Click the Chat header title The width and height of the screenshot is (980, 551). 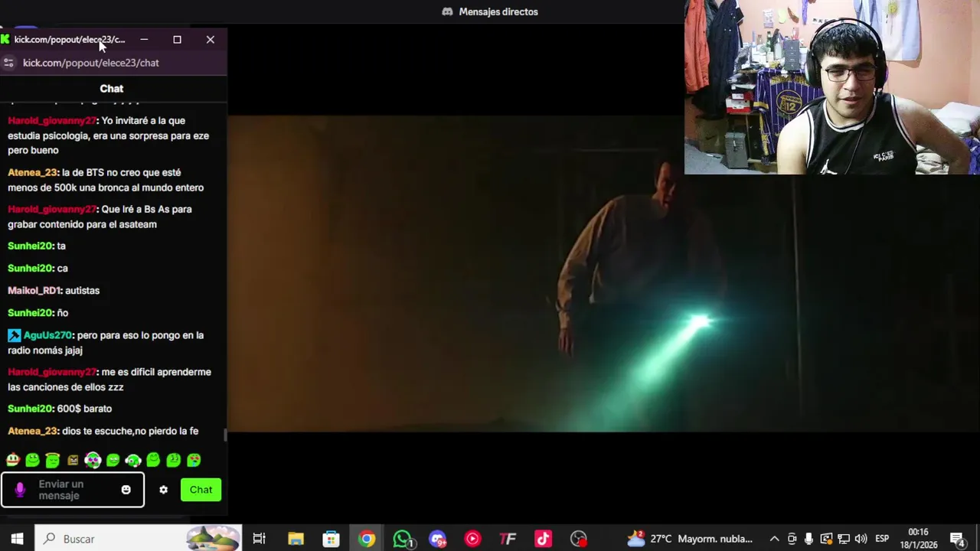coord(112,89)
